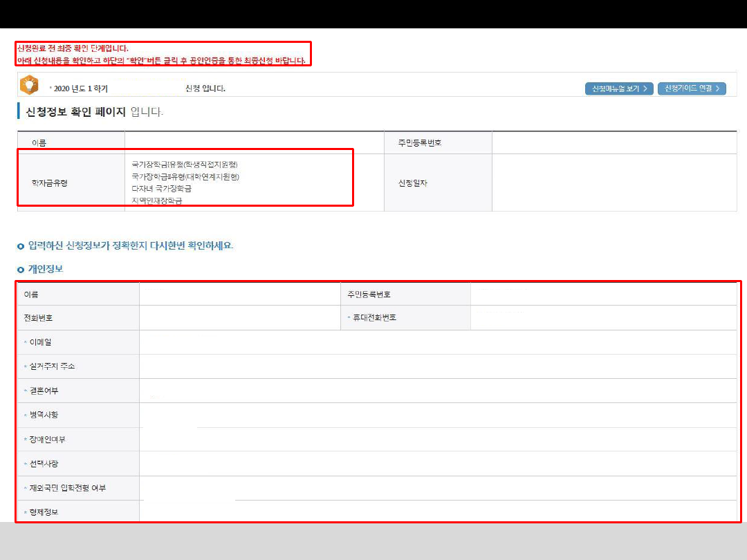Click the 결혼여부 row value
Viewport: 747px width, 560px height.
tap(437, 391)
